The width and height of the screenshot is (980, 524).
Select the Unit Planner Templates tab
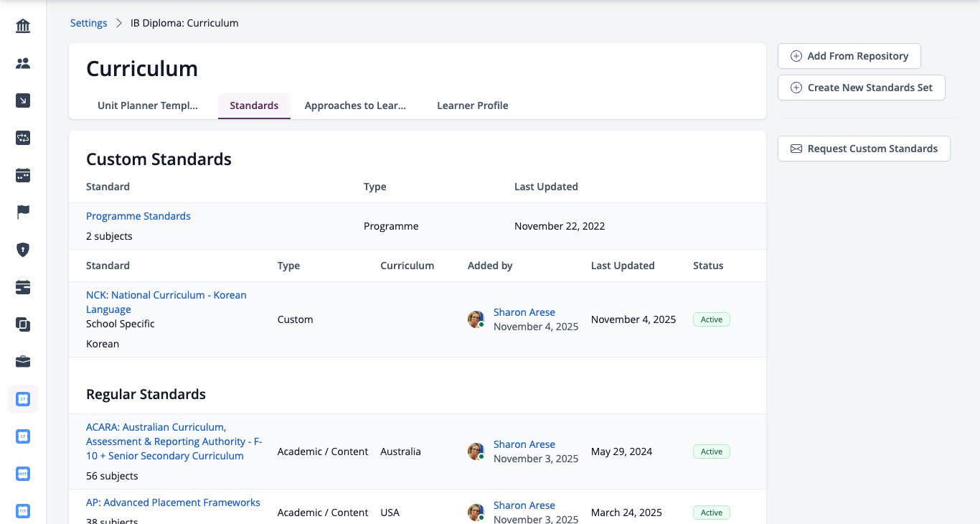(x=148, y=106)
